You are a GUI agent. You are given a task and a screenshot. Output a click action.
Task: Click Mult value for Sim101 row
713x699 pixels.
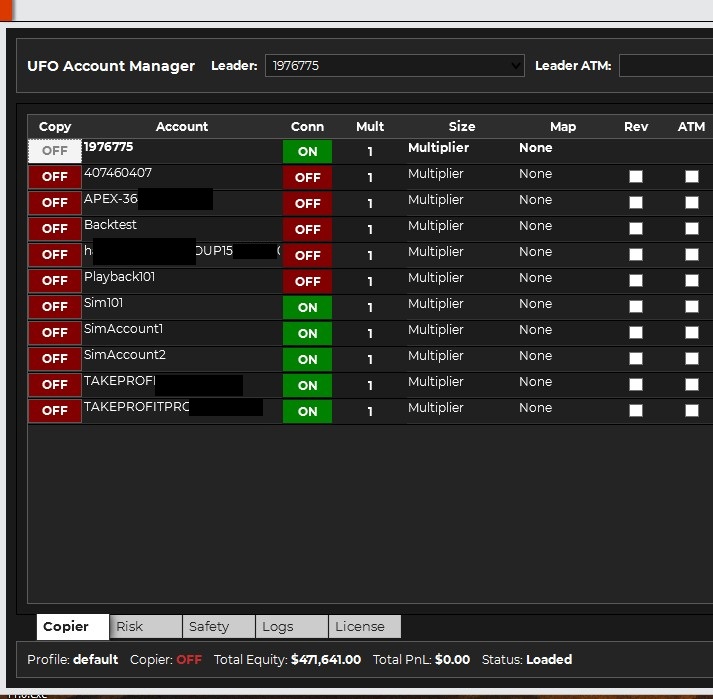[x=370, y=307]
